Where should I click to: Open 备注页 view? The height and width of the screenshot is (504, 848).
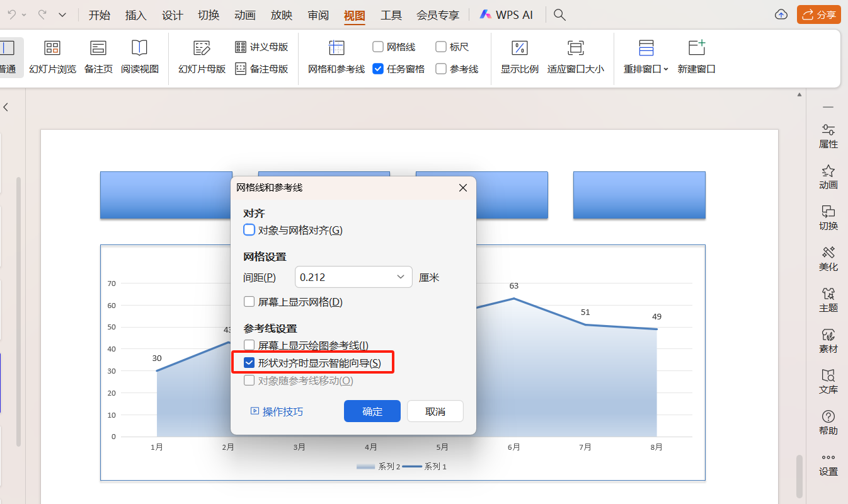point(98,57)
